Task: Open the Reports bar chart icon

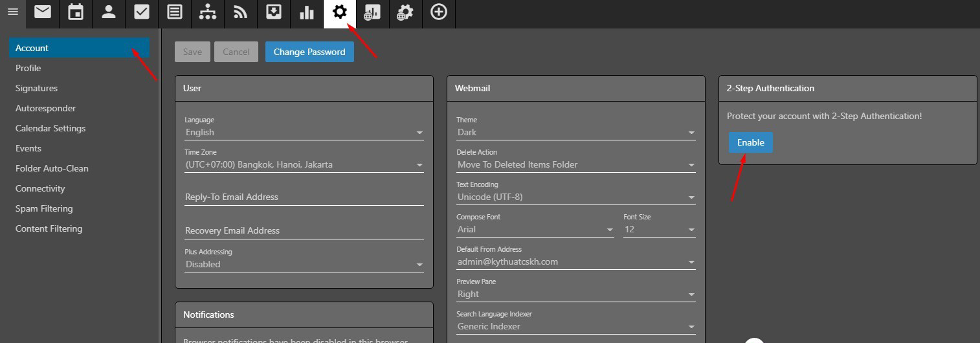Action: (307, 12)
